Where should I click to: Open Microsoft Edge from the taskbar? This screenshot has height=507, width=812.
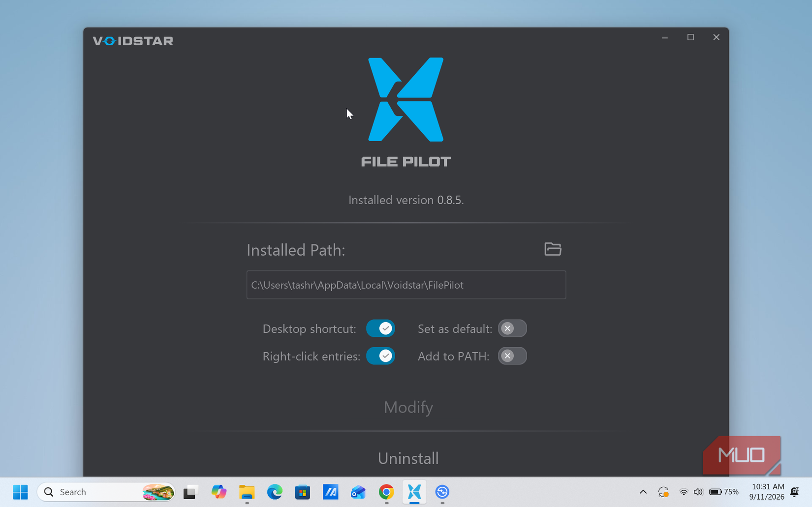(x=275, y=492)
